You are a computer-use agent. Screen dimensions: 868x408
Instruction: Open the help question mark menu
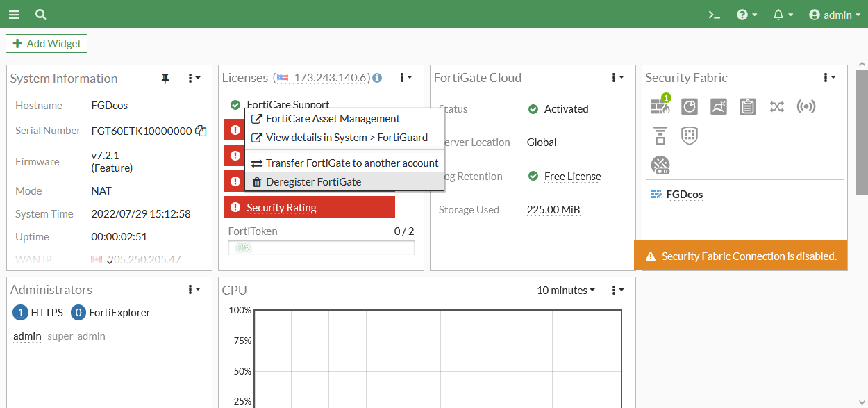pos(746,15)
